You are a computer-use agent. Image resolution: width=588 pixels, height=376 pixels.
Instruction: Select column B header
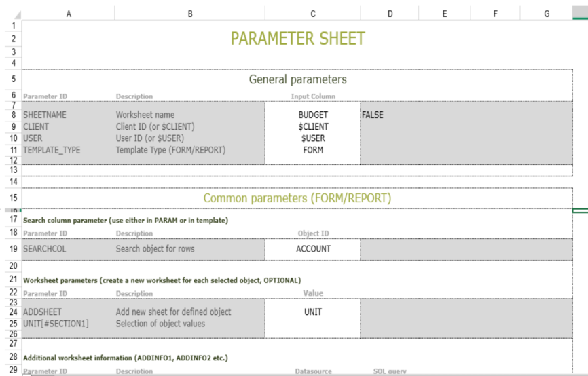tap(189, 14)
